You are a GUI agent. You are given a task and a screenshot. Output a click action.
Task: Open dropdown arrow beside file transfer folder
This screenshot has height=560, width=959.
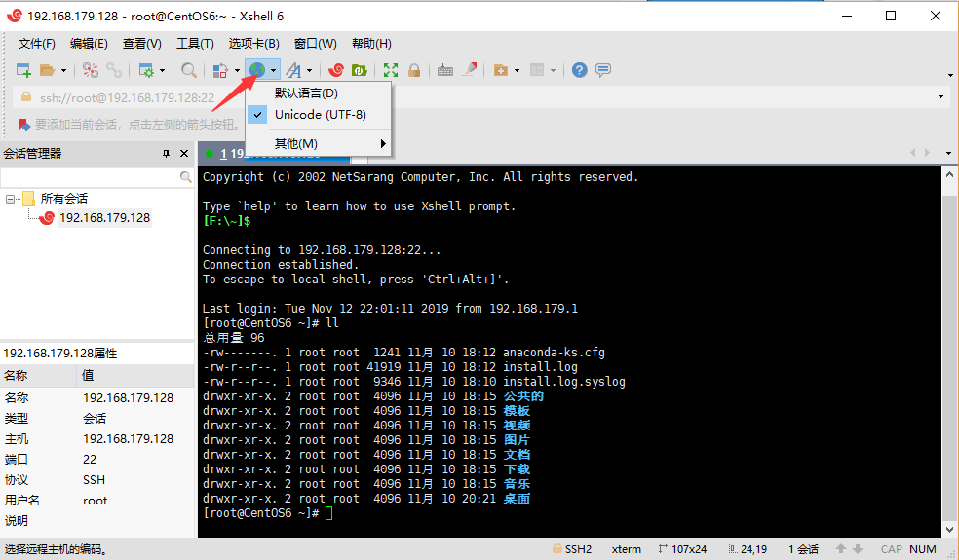(517, 70)
